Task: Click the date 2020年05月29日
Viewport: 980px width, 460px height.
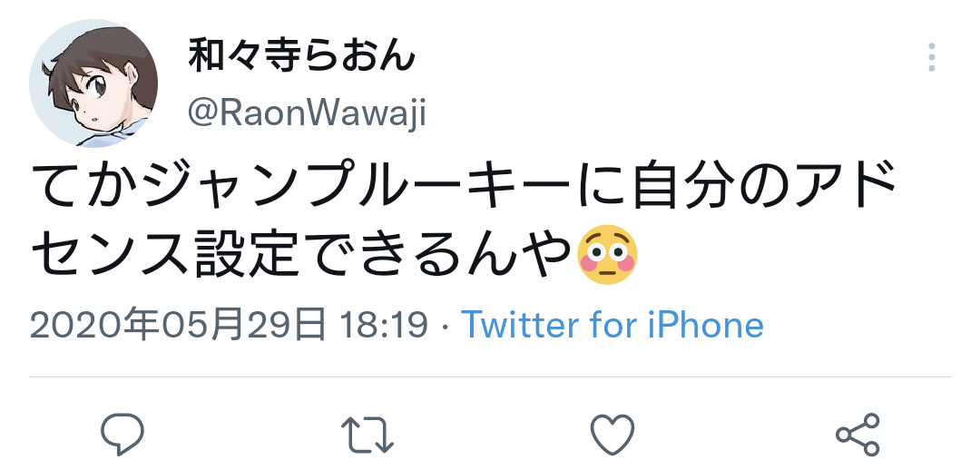Action: pyautogui.click(x=178, y=325)
